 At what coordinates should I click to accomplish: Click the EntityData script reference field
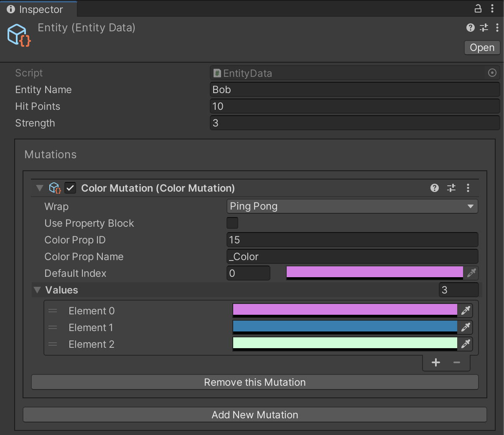pos(355,73)
